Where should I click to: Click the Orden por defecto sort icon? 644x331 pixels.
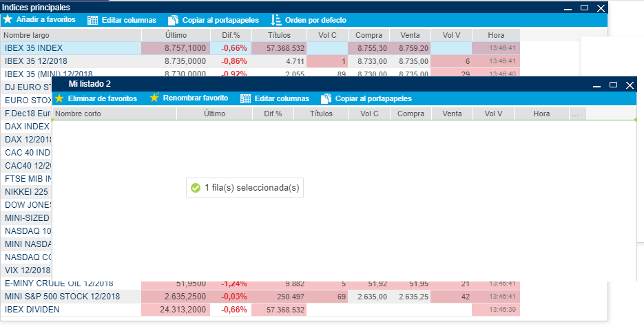pyautogui.click(x=276, y=20)
